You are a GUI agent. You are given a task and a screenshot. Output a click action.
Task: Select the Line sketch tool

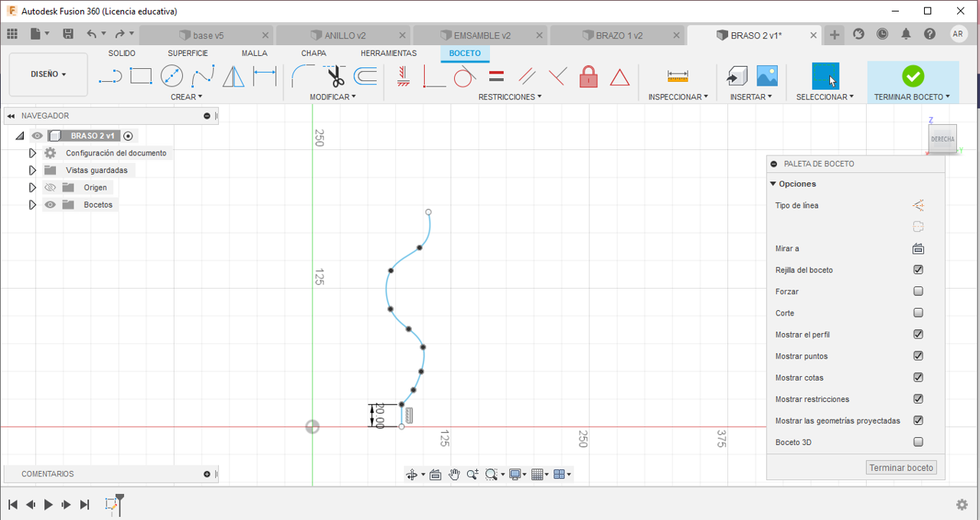click(x=110, y=76)
